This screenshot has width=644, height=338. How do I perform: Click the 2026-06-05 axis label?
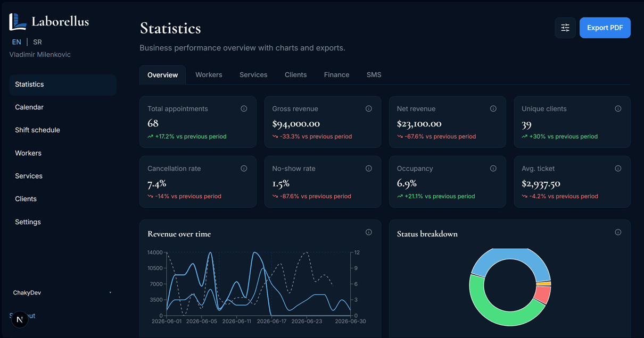[x=203, y=322]
